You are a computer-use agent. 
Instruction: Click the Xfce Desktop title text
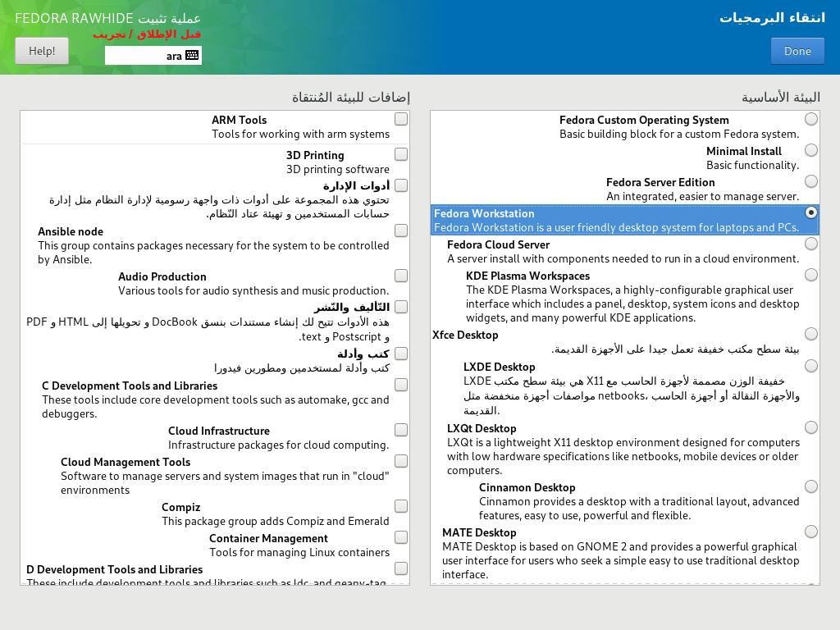click(x=466, y=335)
